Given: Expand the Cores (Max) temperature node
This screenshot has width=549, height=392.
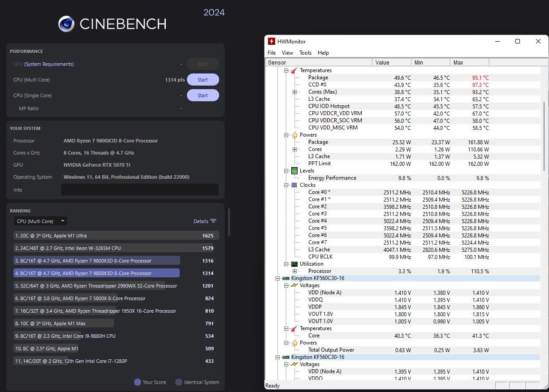Looking at the screenshot, I should 295,92.
